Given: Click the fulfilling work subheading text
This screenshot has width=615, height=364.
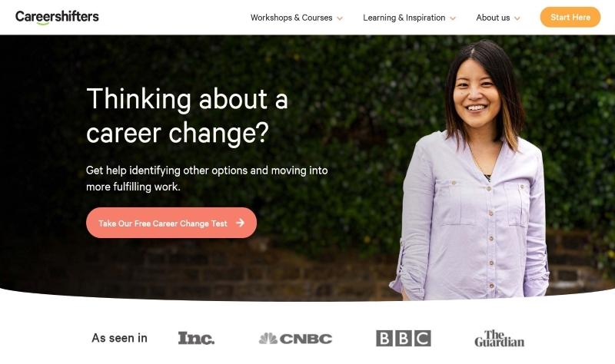Looking at the screenshot, I should click(x=207, y=178).
